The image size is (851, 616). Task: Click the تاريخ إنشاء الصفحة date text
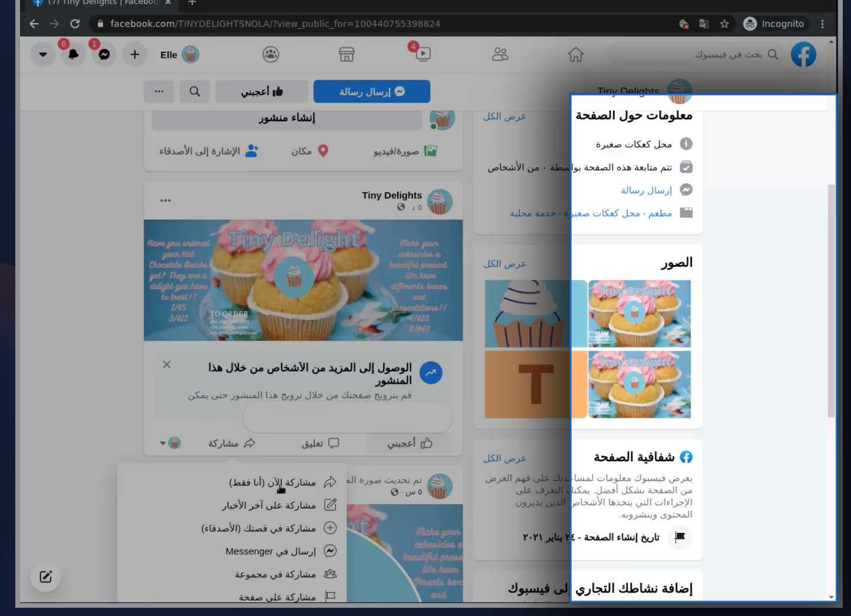click(x=591, y=537)
